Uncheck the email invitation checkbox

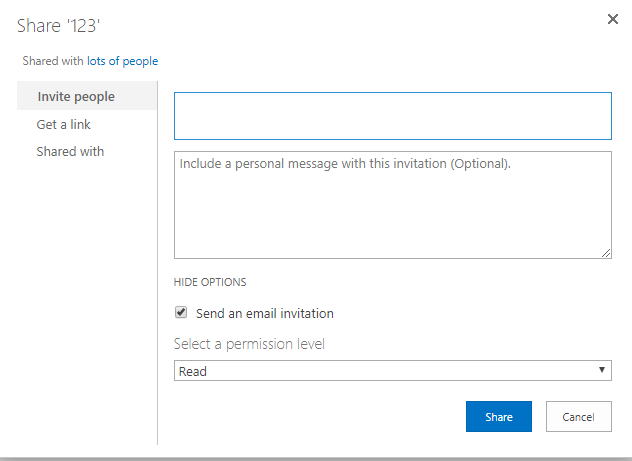point(181,312)
